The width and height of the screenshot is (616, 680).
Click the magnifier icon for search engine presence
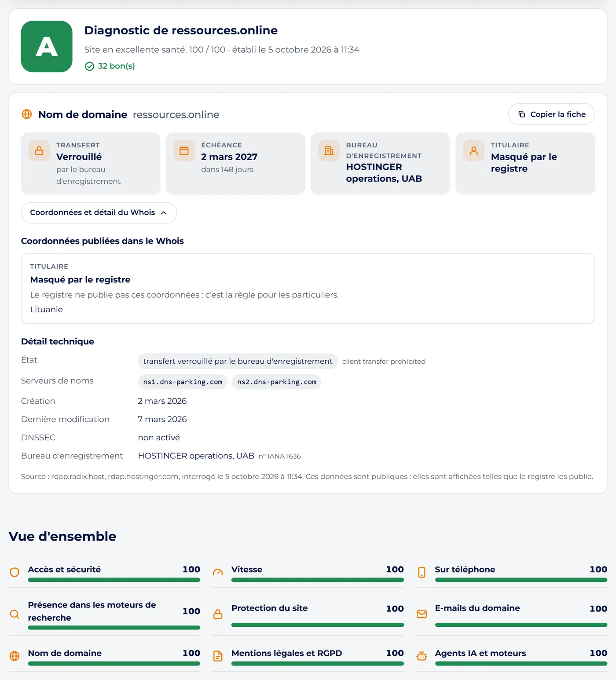pos(15,614)
